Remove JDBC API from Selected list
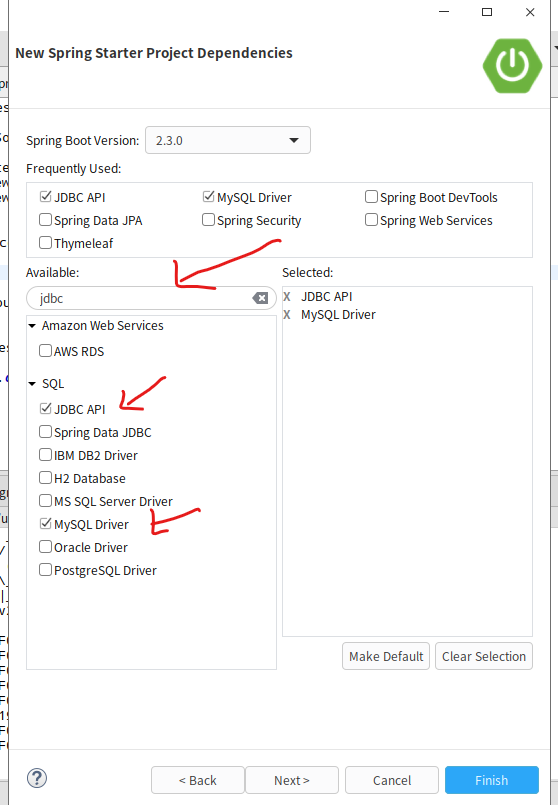The height and width of the screenshot is (805, 558). coord(286,296)
